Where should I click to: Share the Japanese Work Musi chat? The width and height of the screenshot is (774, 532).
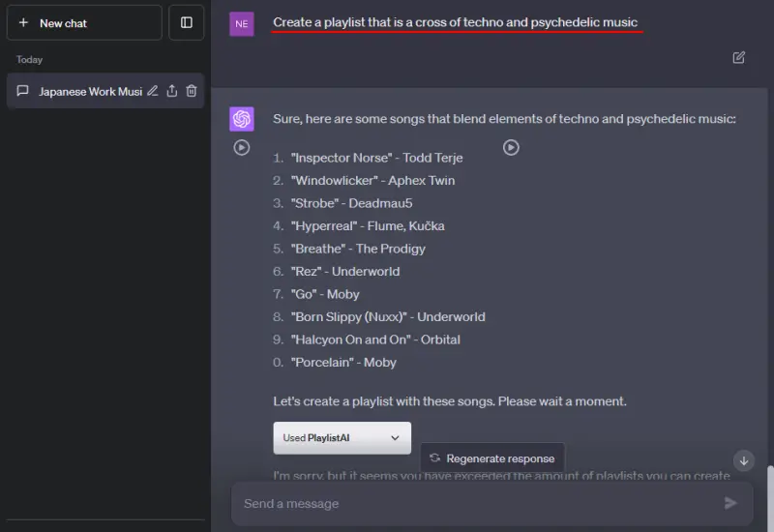pyautogui.click(x=171, y=91)
